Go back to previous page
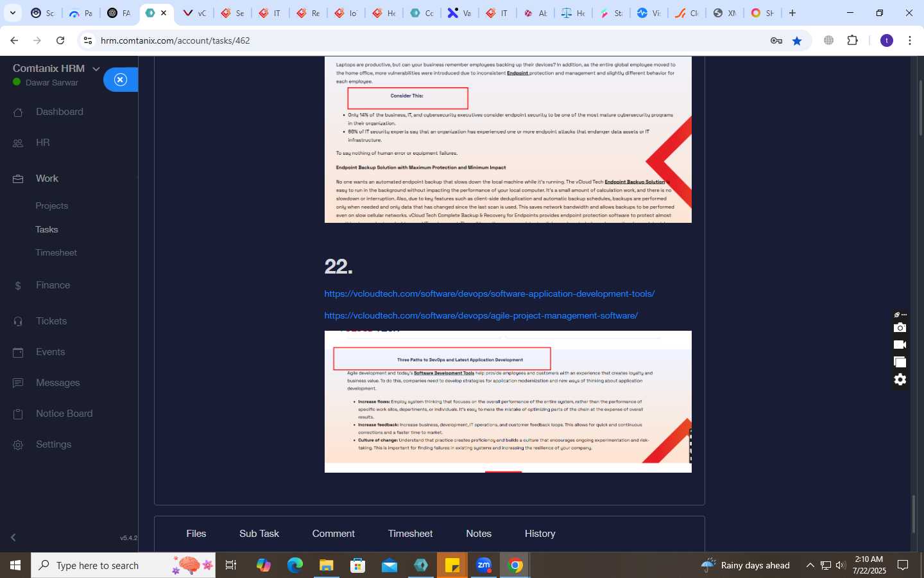Image resolution: width=924 pixels, height=578 pixels. pos(14,40)
